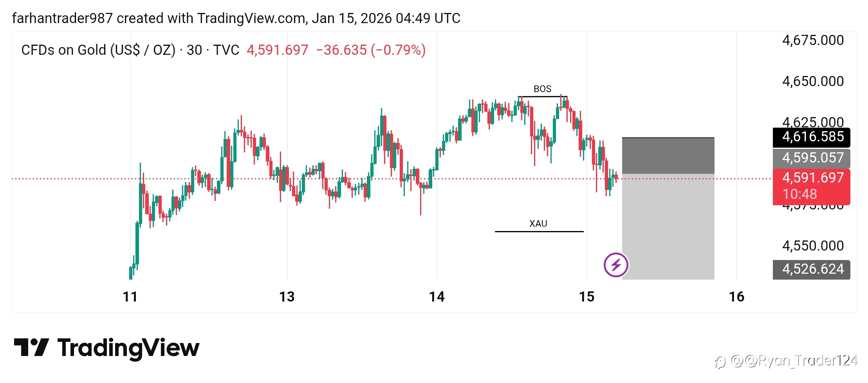Click the TradingView logo mark icon
The image size is (868, 383).
tap(31, 347)
